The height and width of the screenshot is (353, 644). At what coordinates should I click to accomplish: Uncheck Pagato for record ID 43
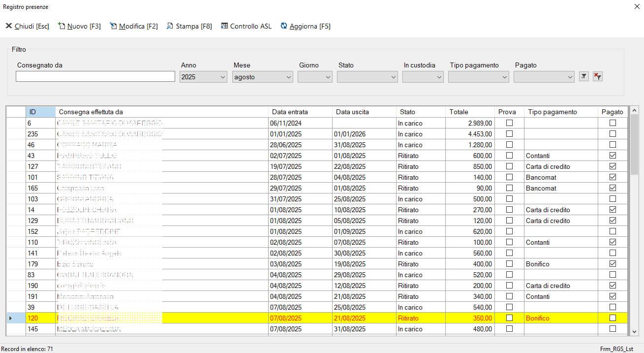click(x=613, y=156)
